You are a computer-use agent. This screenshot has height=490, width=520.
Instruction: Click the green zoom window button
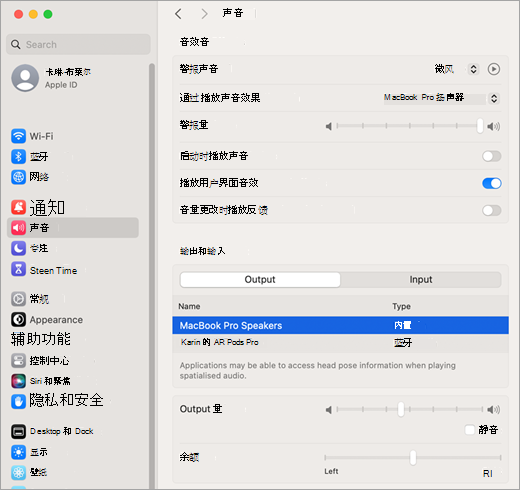[48, 14]
